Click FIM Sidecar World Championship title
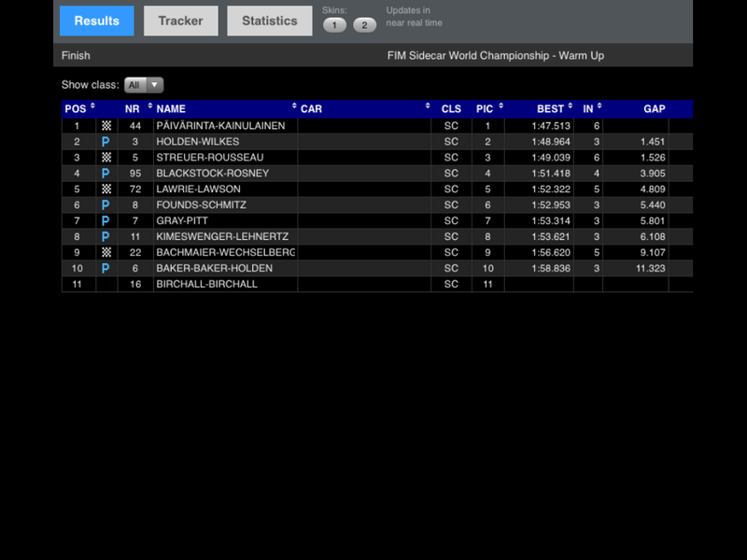The width and height of the screenshot is (747, 560). [x=496, y=55]
